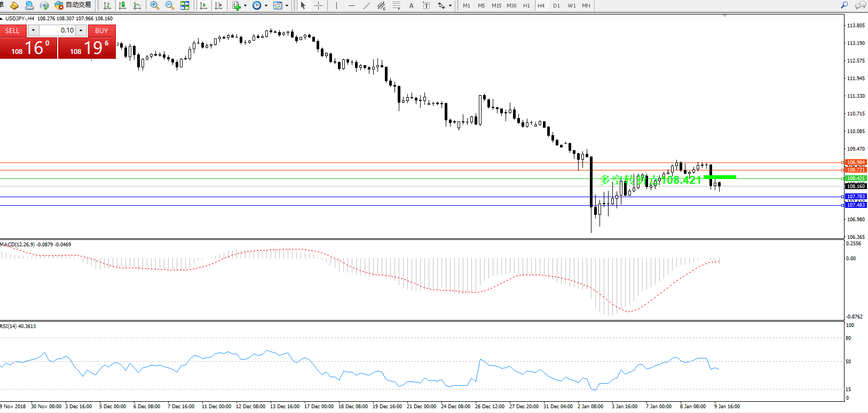Toggle the chart shift icon
868x413 pixels.
[x=218, y=5]
